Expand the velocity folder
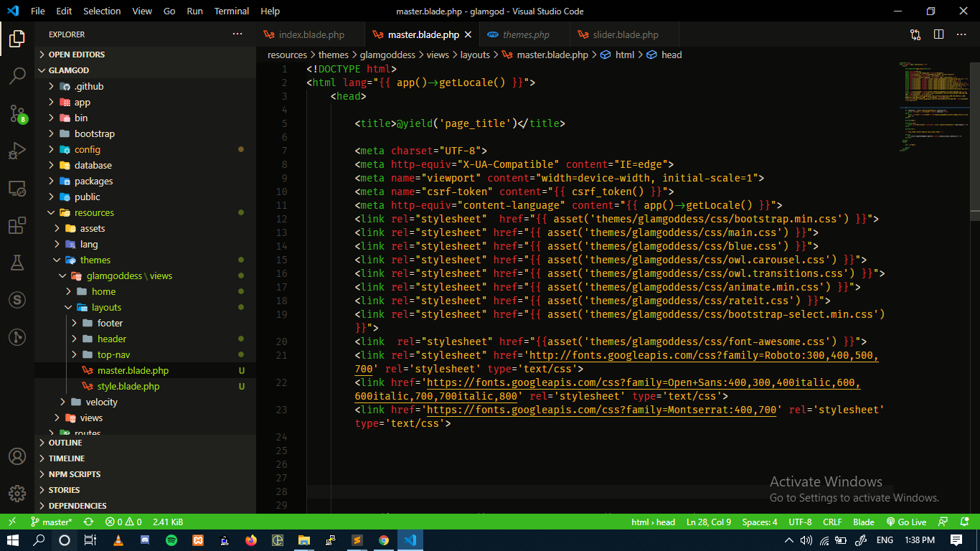Image resolution: width=980 pixels, height=551 pixels. click(x=145, y=402)
